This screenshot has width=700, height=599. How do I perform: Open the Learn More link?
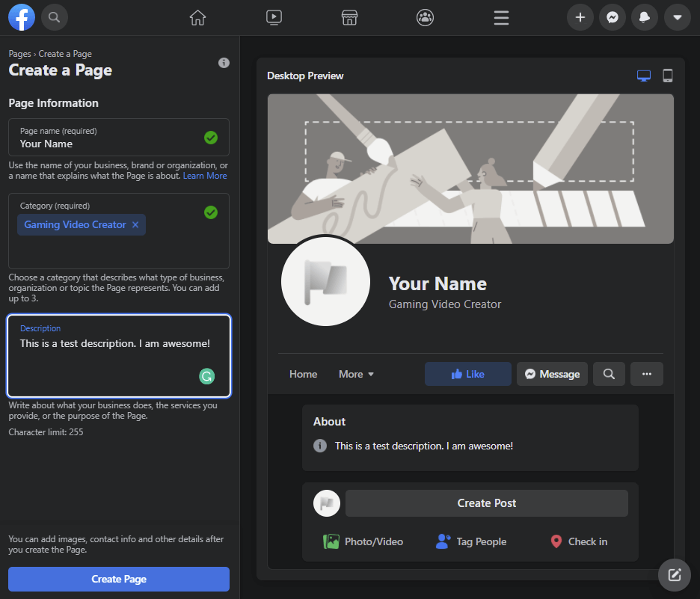coord(205,176)
